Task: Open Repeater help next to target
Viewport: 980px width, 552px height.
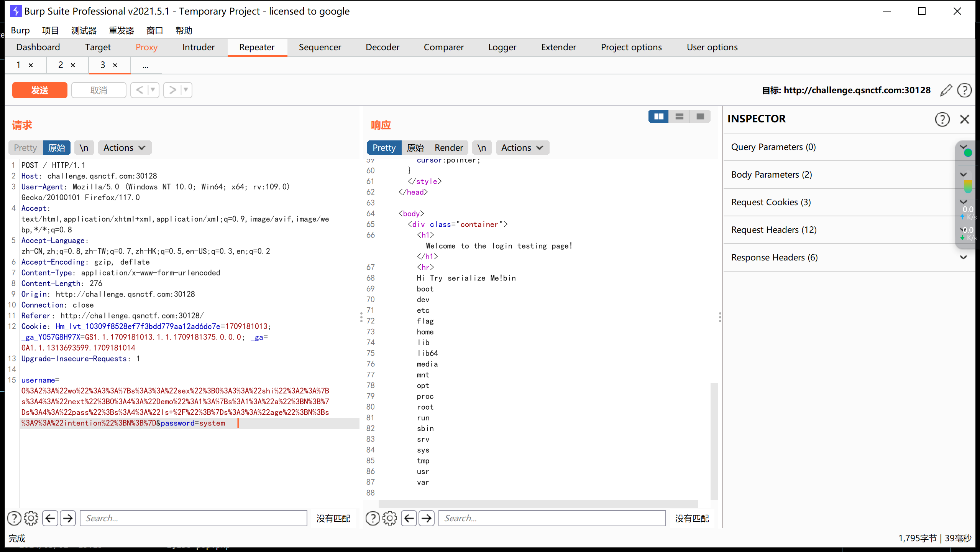Action: tap(964, 90)
